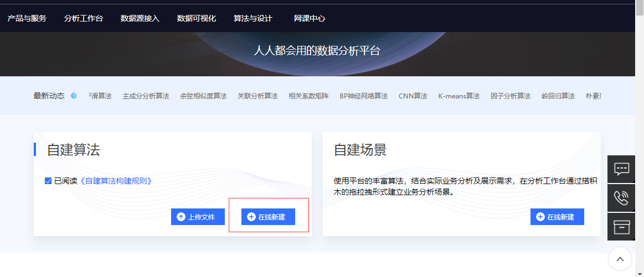
Task: Click the 自建算法 heading
Action: pyautogui.click(x=74, y=150)
